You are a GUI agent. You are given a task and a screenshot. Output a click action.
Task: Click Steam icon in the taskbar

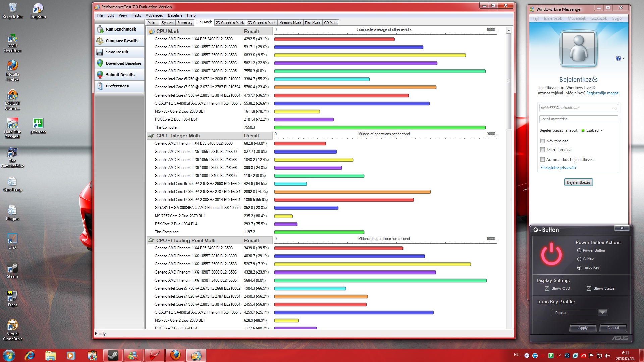pos(113,355)
